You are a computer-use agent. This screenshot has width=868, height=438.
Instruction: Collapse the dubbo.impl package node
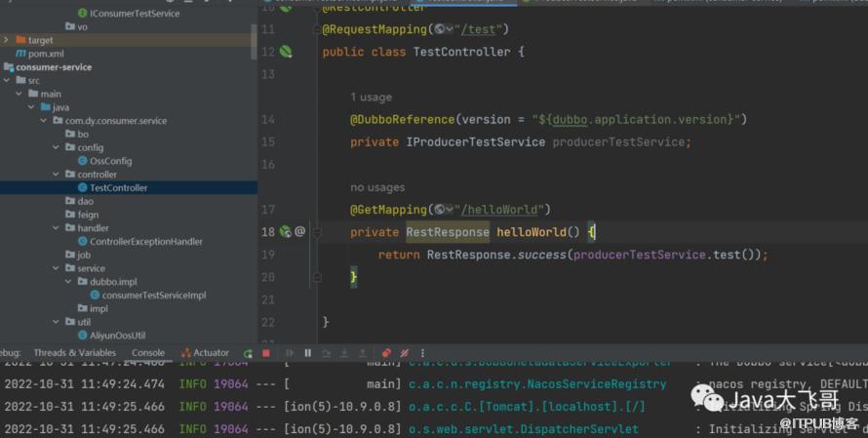click(70, 281)
